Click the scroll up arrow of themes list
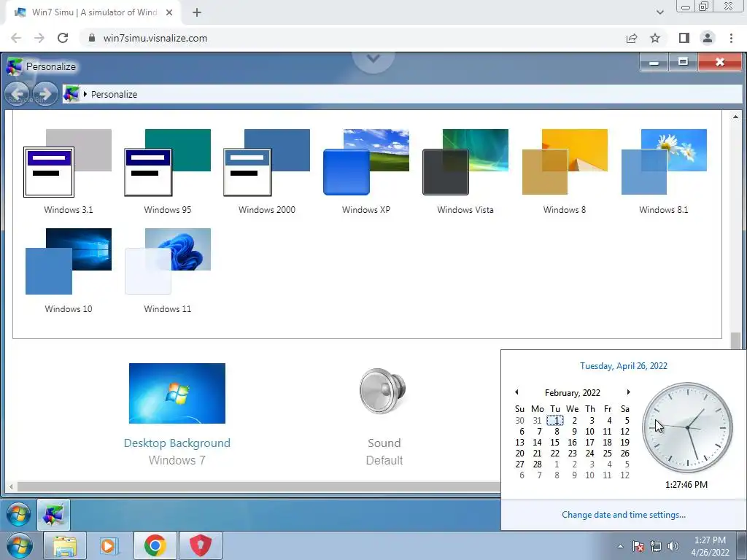This screenshot has width=747, height=560. 735,117
